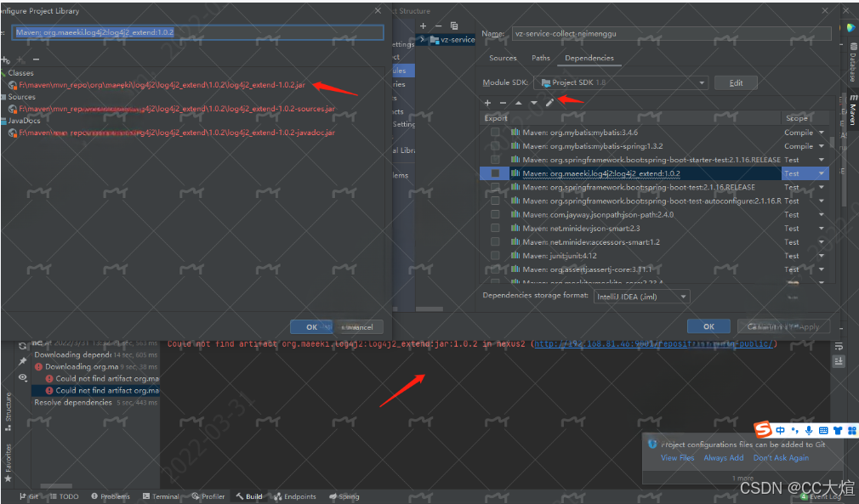Screen dimensions: 859x504
Task: Toggle Export checkbox for junit:junit:4.12
Action: (x=495, y=256)
